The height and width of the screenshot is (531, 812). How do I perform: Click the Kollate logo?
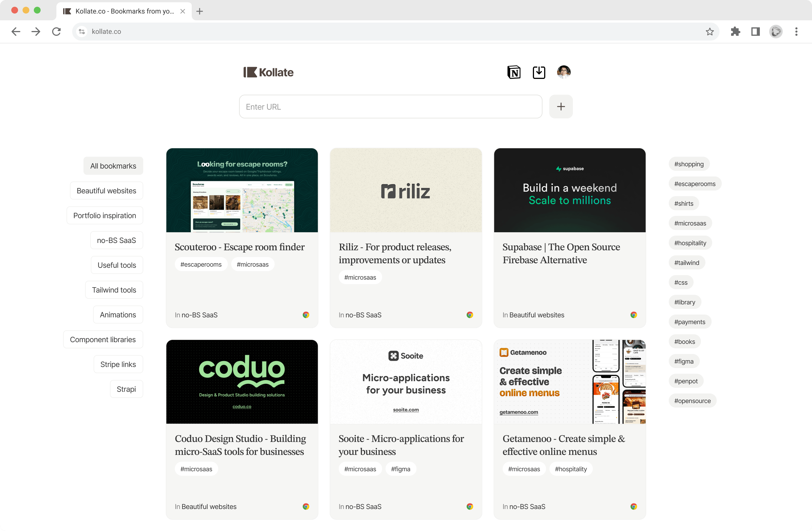pos(268,72)
